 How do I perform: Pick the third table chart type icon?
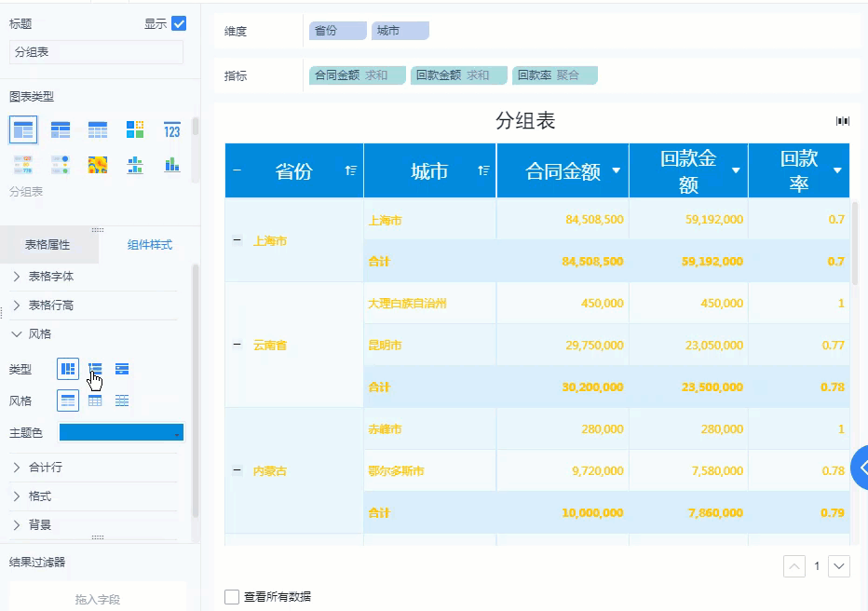tap(98, 130)
